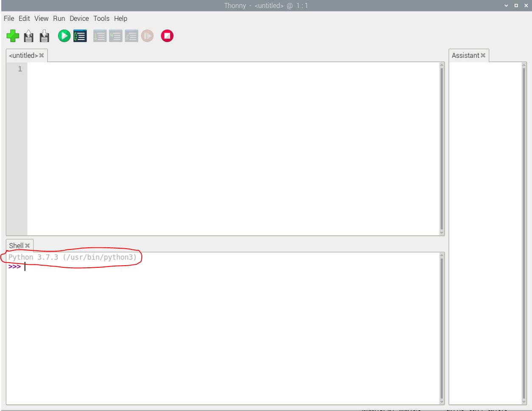Close the Assistant panel tab
The image size is (532, 411).
pos(483,56)
